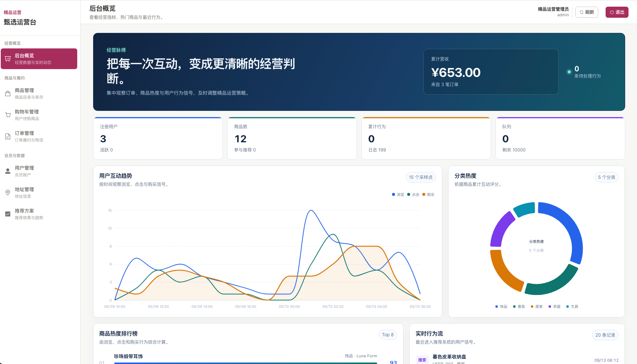Viewport: 637px width, 364px height.
Task: Go to 地址管理 page
Action: pyautogui.click(x=39, y=193)
